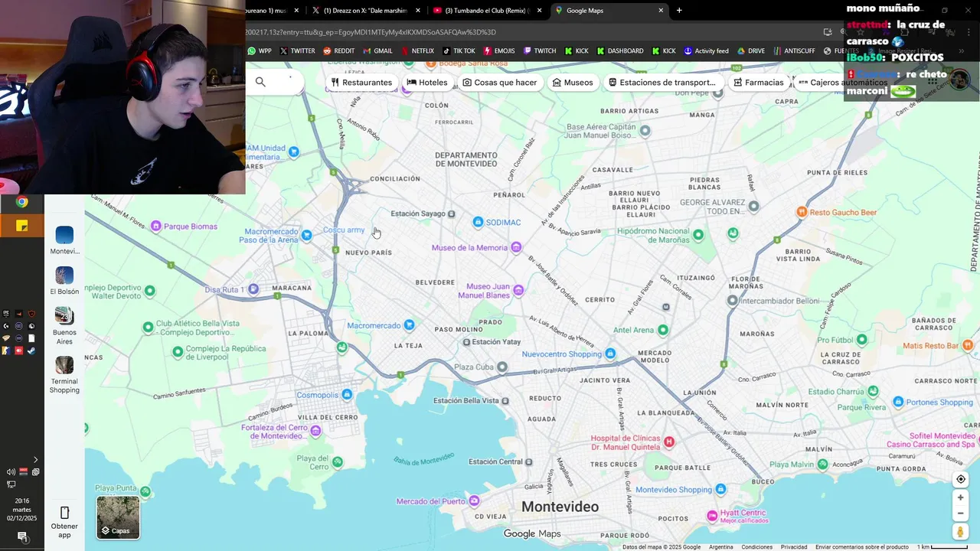Select the Nuevocentro Shopping pin

(x=610, y=354)
